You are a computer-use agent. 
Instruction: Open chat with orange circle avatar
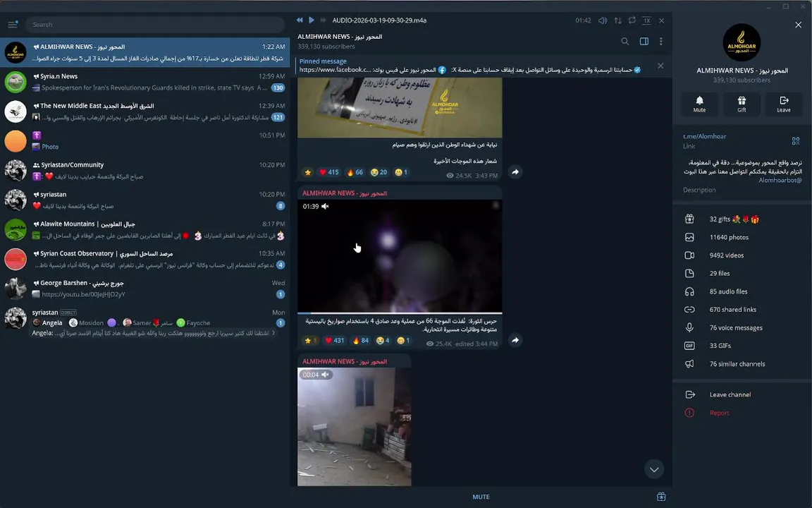pos(145,141)
